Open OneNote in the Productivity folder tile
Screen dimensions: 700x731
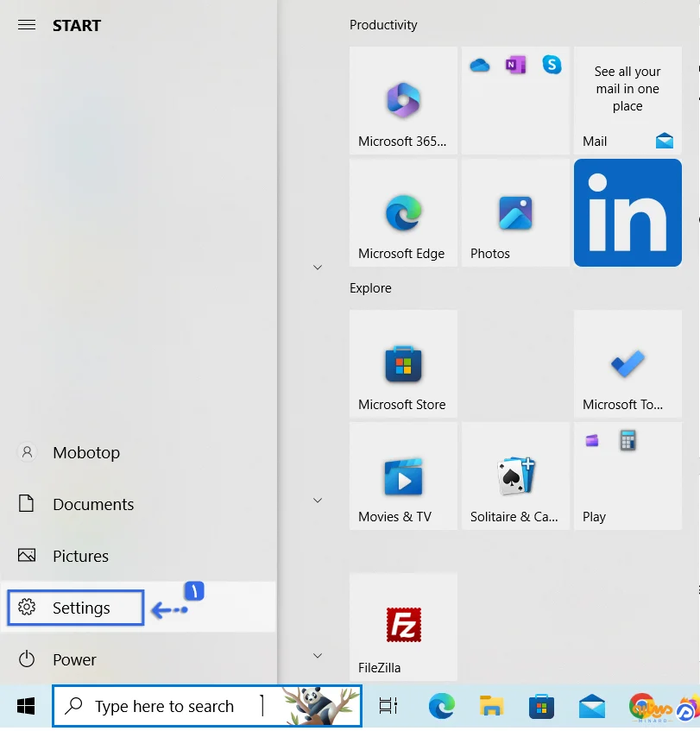tap(516, 66)
